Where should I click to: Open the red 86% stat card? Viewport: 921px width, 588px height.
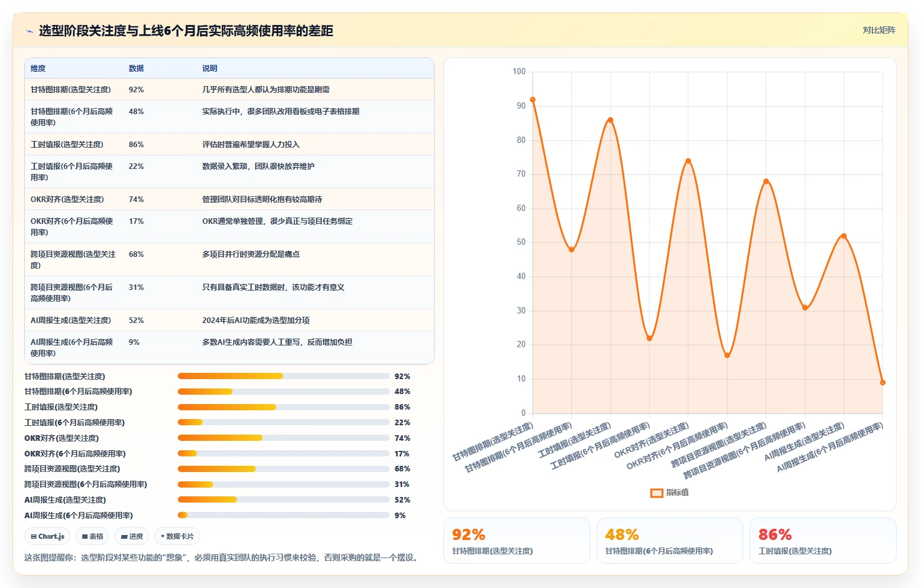[823, 541]
